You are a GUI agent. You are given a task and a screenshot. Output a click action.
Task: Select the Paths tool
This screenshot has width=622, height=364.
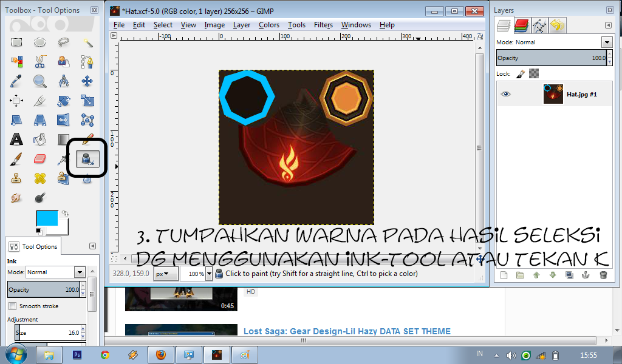pyautogui.click(x=87, y=62)
